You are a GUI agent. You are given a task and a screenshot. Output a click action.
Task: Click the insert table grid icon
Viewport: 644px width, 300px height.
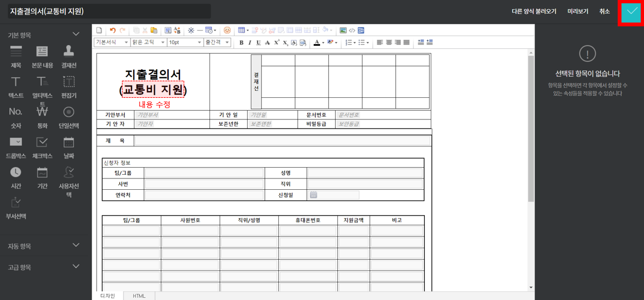pyautogui.click(x=241, y=30)
